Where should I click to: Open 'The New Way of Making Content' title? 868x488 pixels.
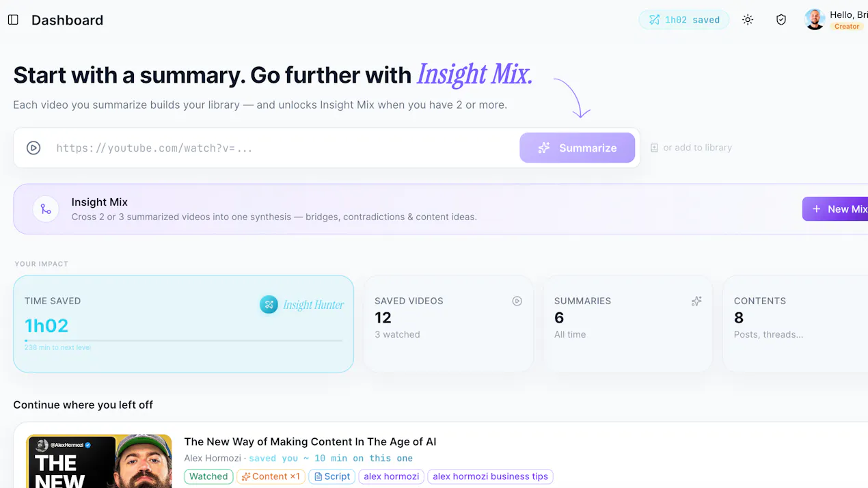point(310,442)
